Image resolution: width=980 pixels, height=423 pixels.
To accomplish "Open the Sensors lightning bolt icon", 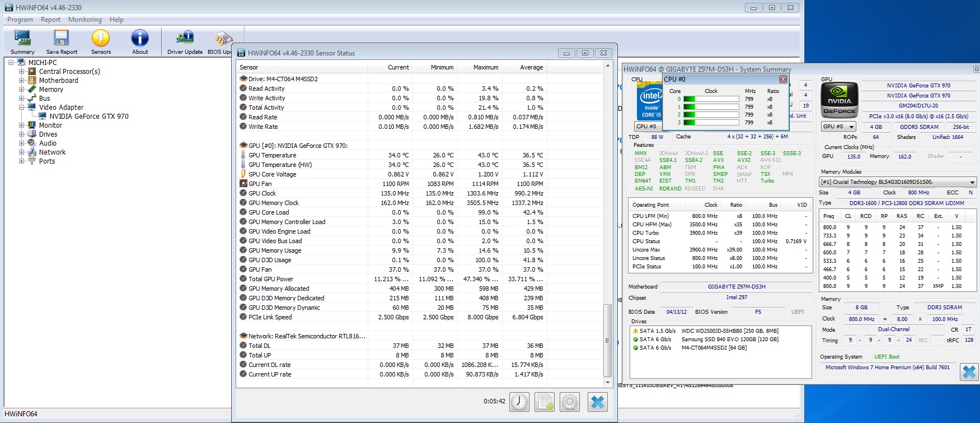I will [x=101, y=38].
